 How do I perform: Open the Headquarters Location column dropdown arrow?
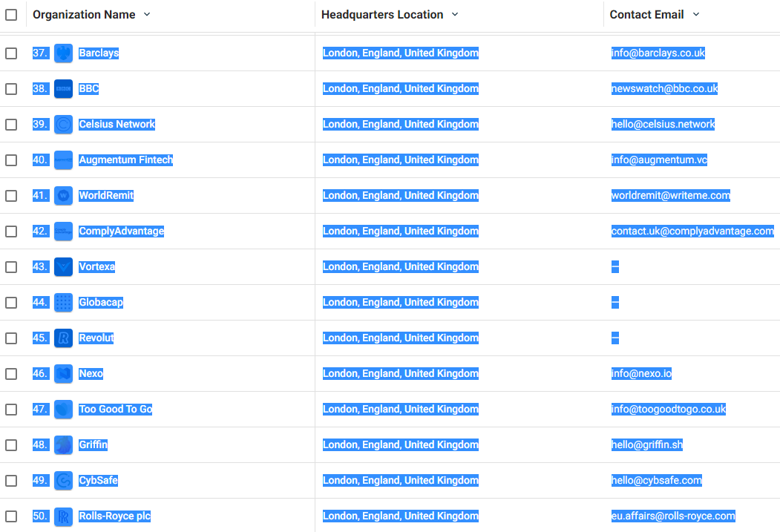coord(455,14)
